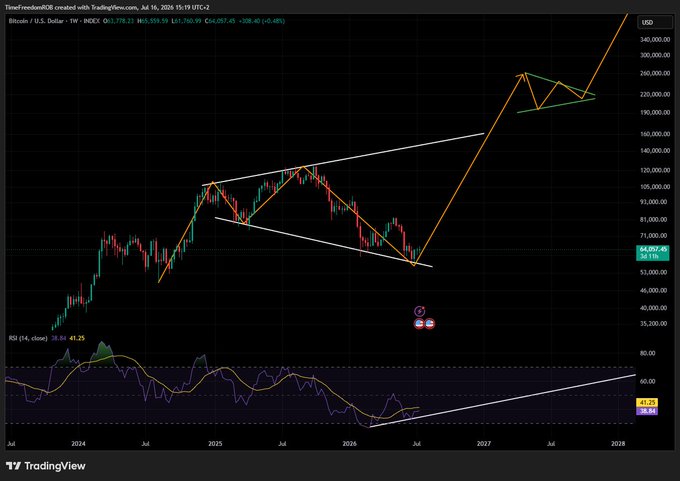Click the 2026 label on the time axis
This screenshot has width=680, height=481.
pos(350,444)
